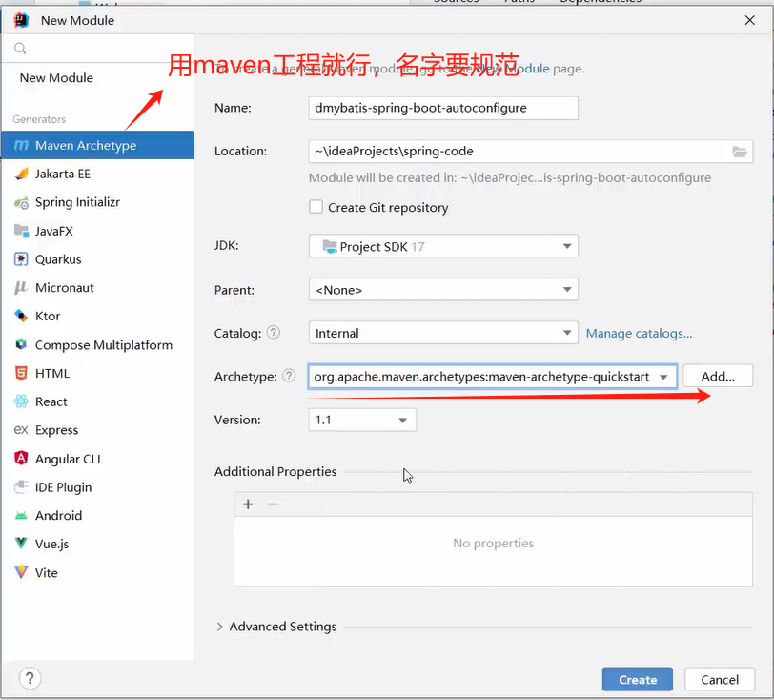Screen dimensions: 774x700
Task: Select the Maven Archetype generator icon
Action: point(21,145)
